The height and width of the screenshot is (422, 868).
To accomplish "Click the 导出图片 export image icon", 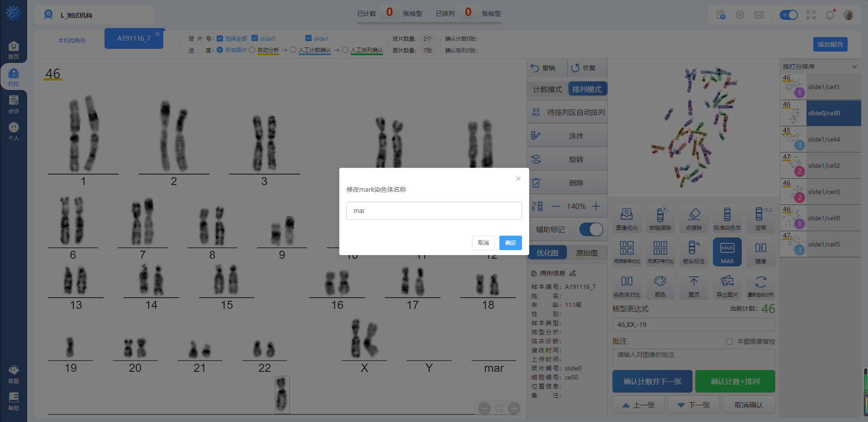I will 727,285.
